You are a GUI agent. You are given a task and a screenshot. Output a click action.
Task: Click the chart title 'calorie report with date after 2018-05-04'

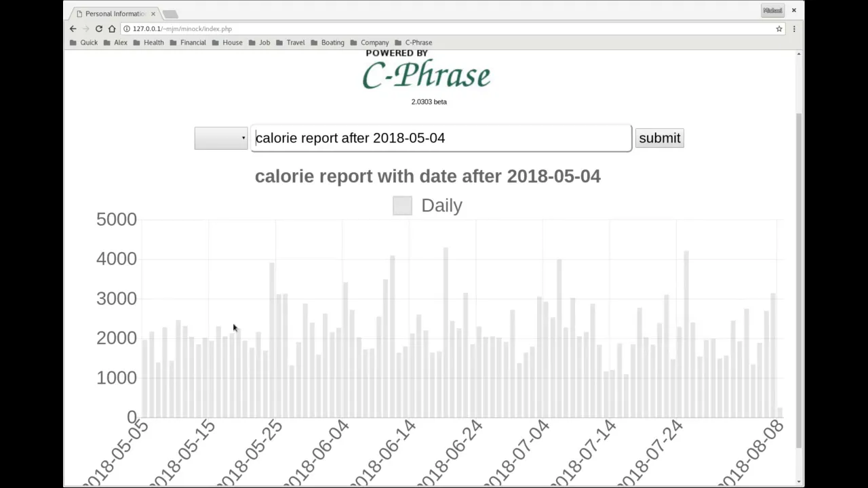point(428,176)
